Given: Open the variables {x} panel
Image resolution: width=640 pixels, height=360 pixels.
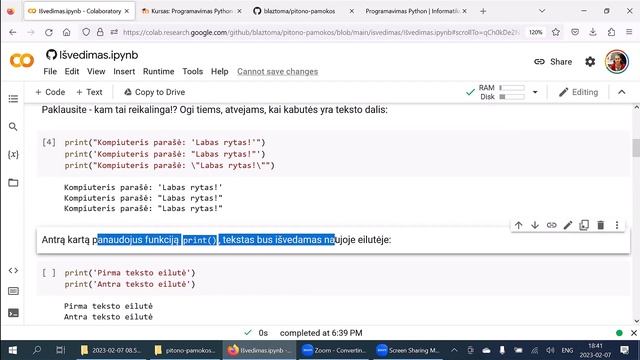Looking at the screenshot, I should 13,154.
